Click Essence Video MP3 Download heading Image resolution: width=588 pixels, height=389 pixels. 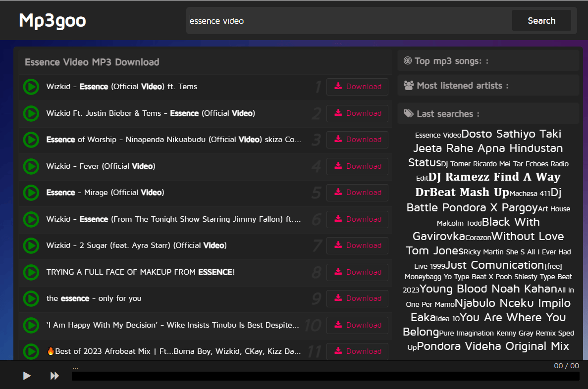92,62
